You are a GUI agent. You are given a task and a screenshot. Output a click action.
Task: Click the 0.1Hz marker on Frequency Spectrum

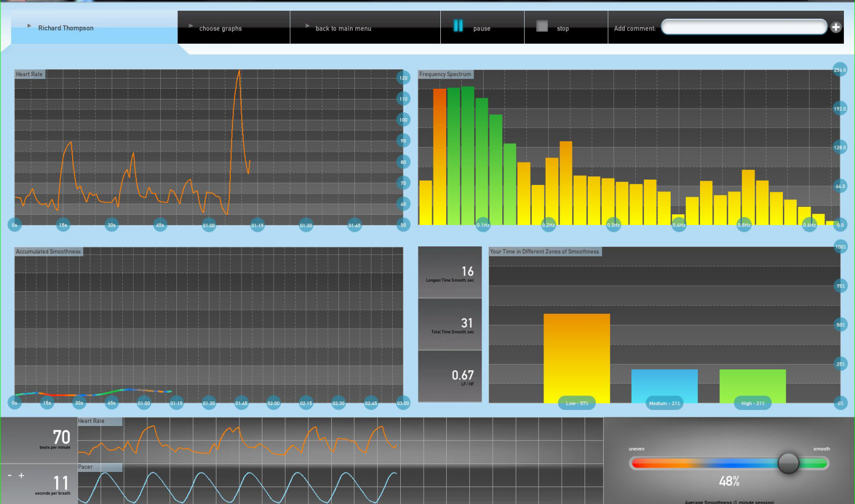coord(483,225)
